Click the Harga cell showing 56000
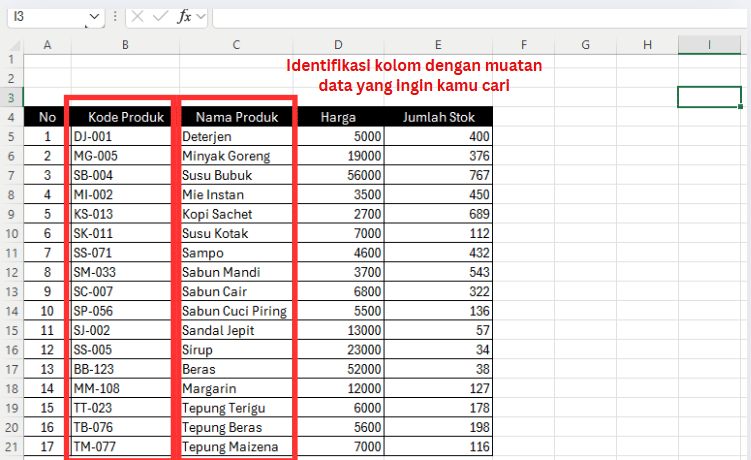This screenshot has height=460, width=751. pyautogui.click(x=338, y=175)
